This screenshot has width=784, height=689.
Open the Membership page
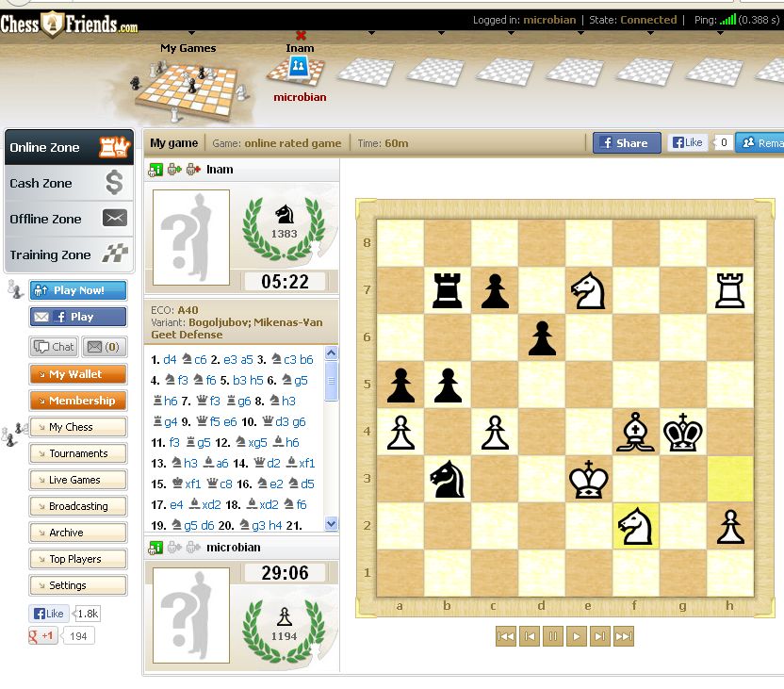click(x=77, y=401)
